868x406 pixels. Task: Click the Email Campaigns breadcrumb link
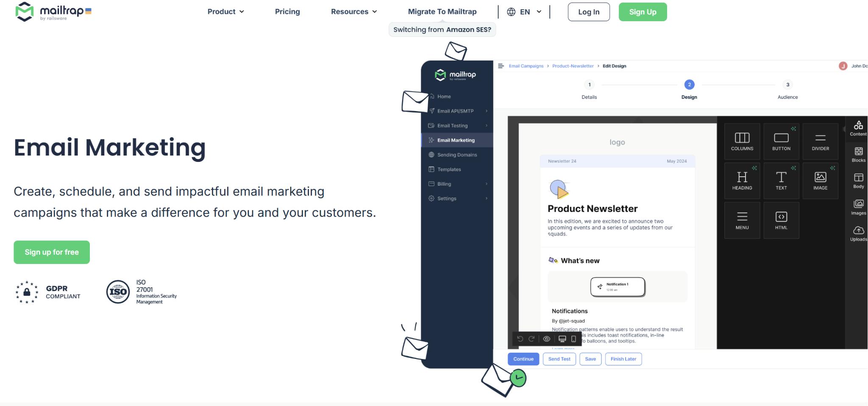(526, 66)
